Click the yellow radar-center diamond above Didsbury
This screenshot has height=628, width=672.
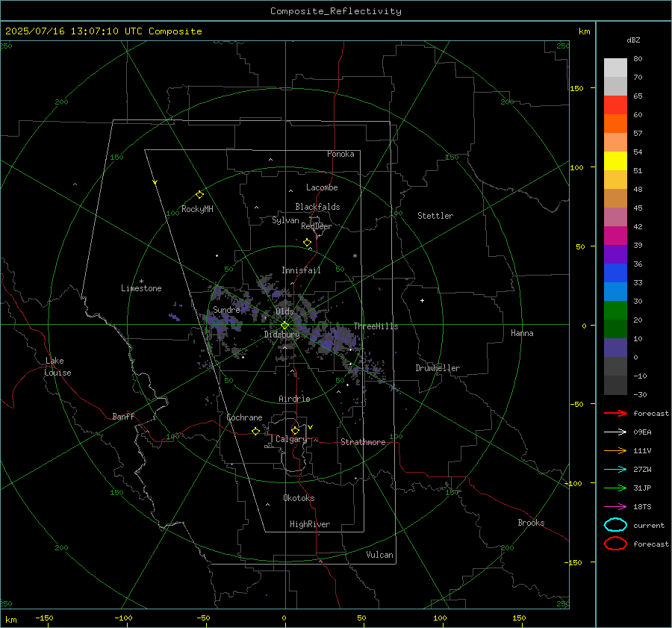pyautogui.click(x=285, y=326)
